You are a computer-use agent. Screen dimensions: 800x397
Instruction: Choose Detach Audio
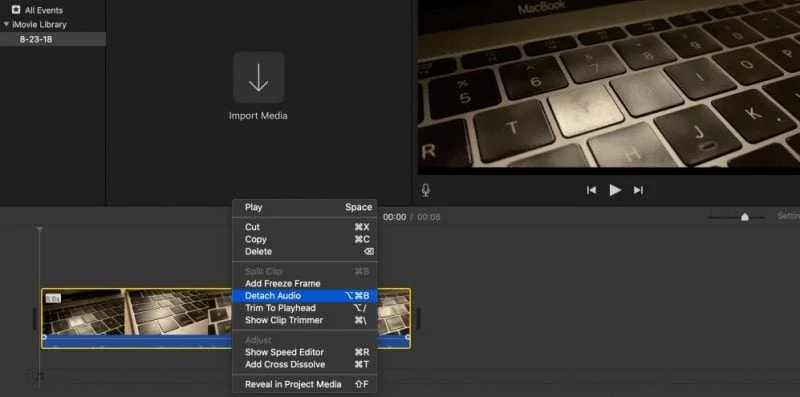click(x=305, y=296)
